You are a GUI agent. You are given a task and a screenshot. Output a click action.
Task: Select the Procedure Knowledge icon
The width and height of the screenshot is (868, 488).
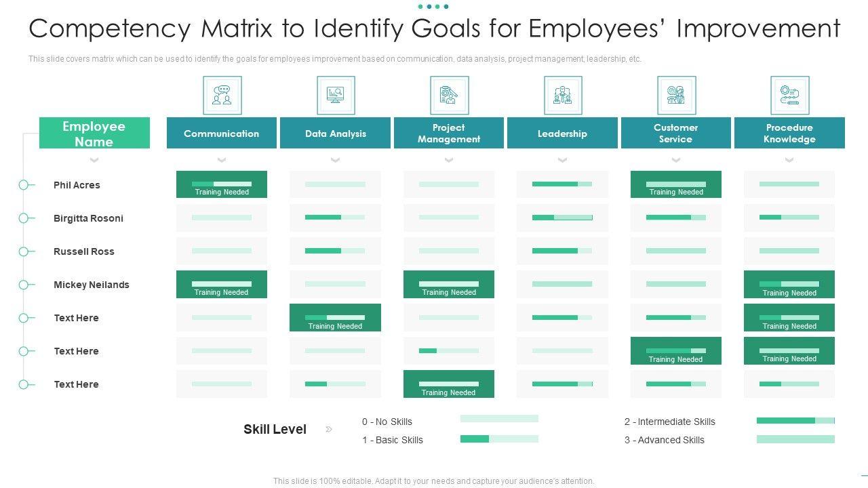790,95
